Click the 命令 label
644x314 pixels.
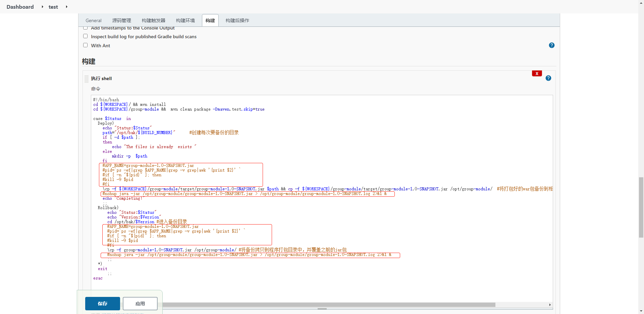96,89
